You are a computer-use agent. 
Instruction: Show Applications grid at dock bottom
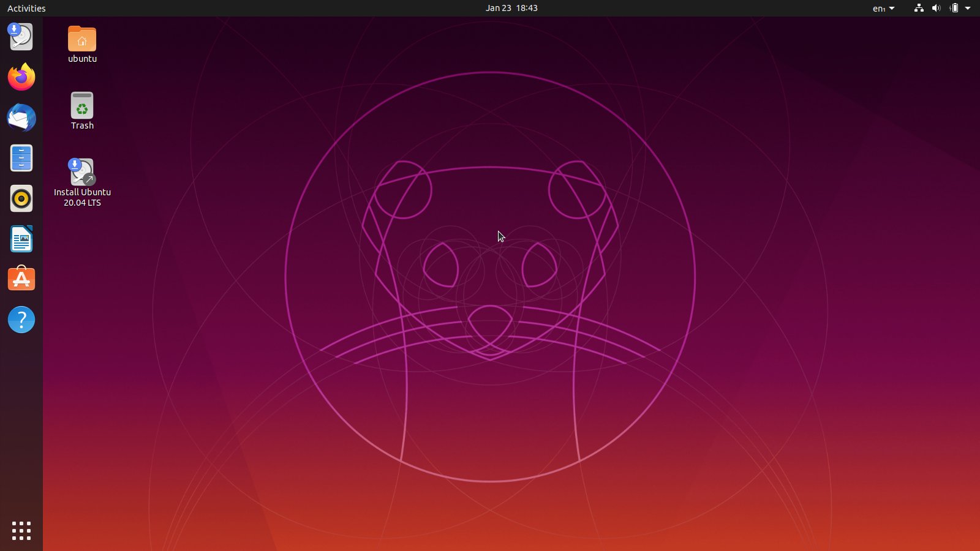[x=21, y=531]
